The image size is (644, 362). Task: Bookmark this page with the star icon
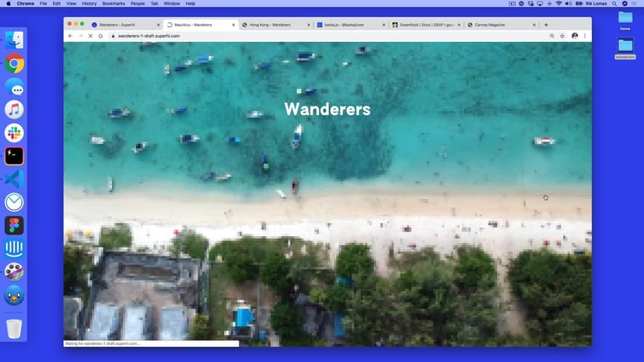click(x=562, y=36)
